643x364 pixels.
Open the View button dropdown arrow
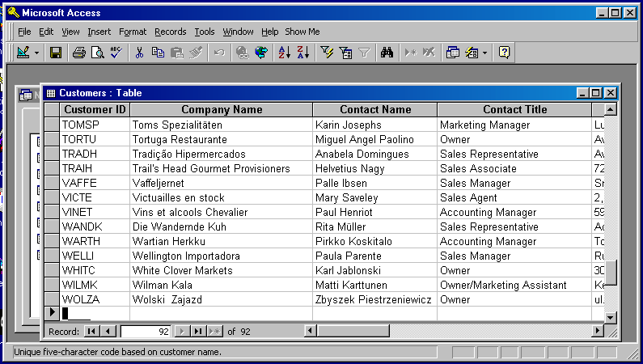point(37,53)
